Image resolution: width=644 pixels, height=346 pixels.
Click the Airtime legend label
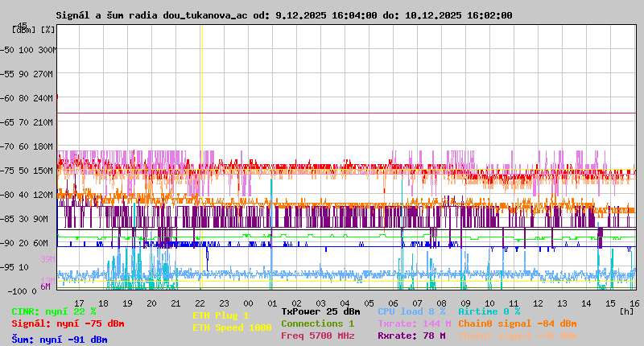(489, 311)
